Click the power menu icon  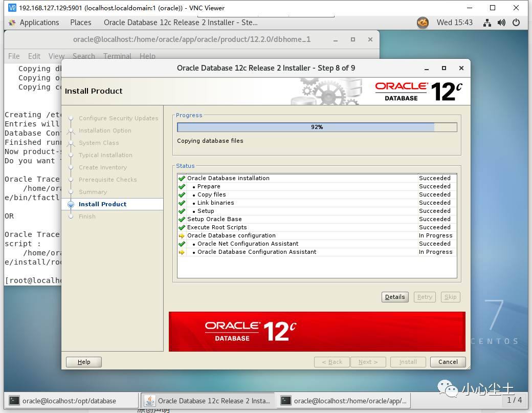(516, 23)
